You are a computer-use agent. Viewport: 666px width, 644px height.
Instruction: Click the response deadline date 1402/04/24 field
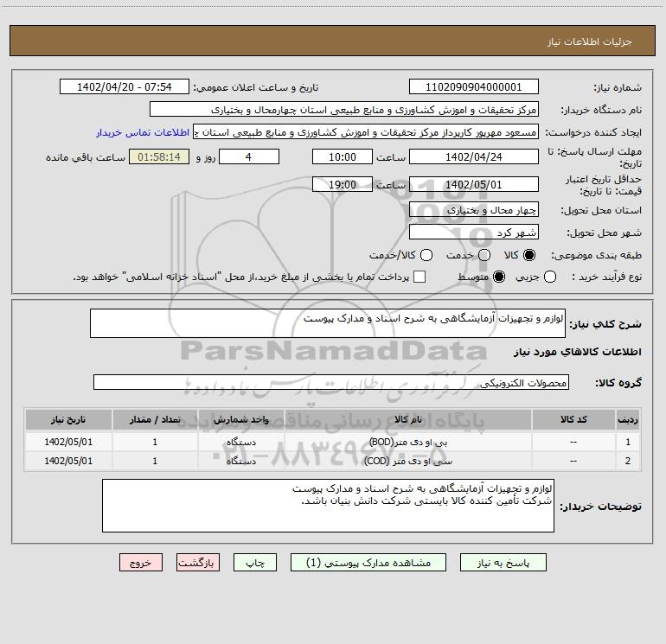click(x=474, y=156)
